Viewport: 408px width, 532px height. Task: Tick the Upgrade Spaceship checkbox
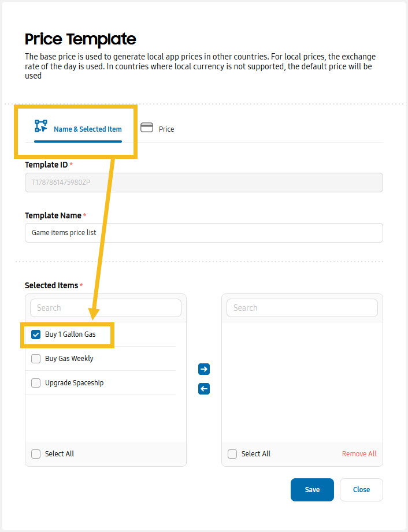point(36,383)
